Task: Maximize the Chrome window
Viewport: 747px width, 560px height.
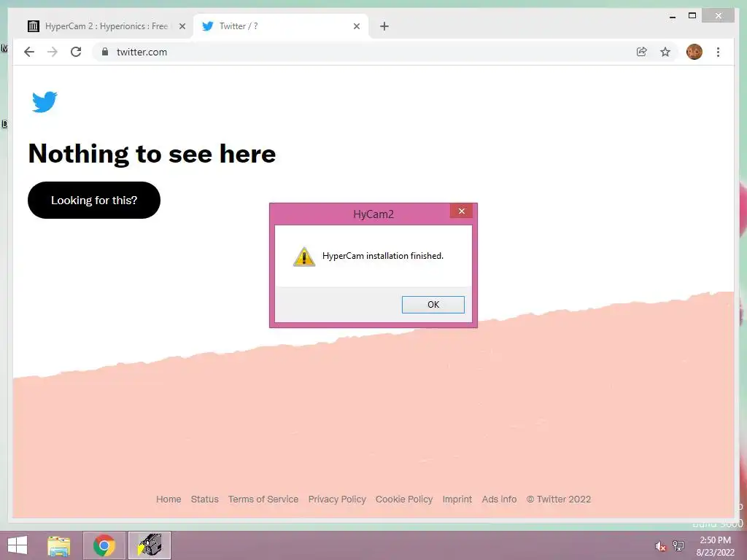Action: pos(692,16)
